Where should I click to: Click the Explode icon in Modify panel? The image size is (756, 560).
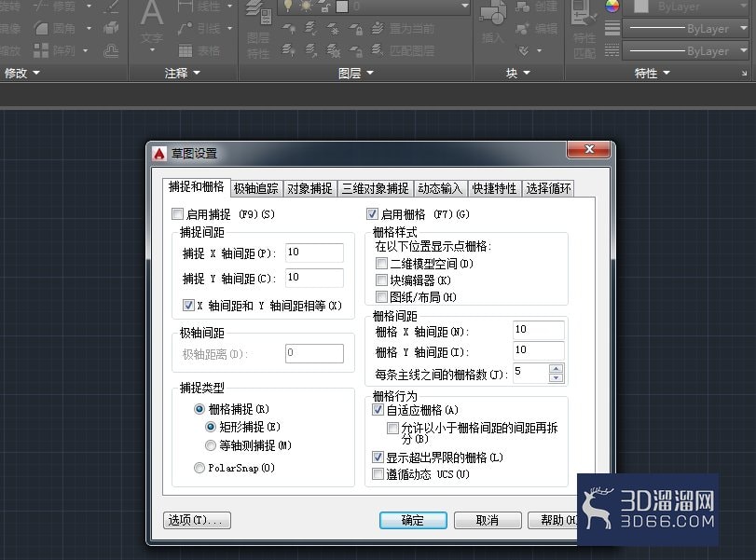[111, 28]
